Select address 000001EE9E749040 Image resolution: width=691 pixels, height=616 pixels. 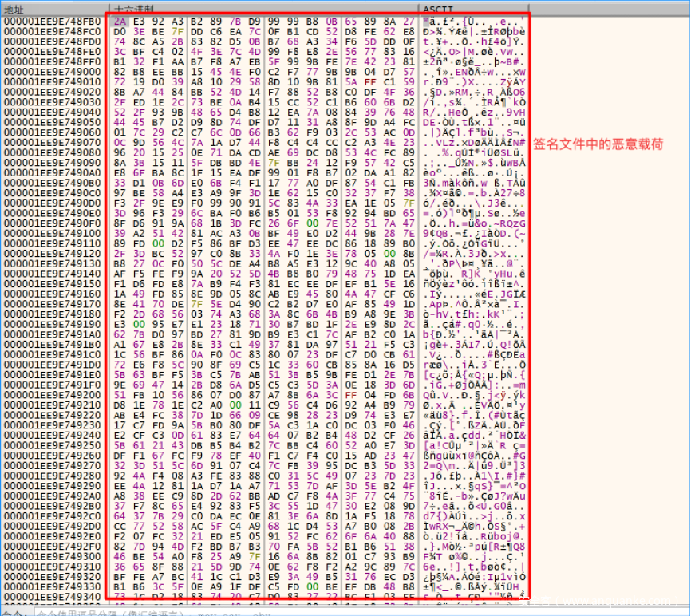(53, 113)
